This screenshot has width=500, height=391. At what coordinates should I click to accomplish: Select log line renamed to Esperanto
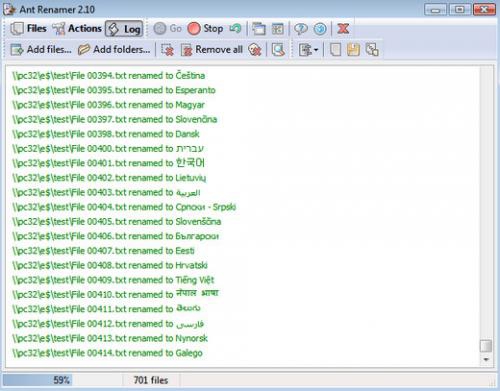point(114,90)
